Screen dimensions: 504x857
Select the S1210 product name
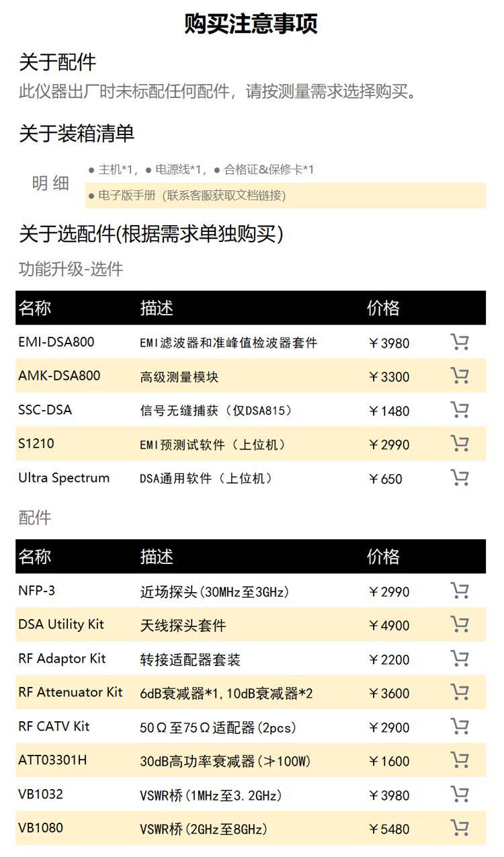pyautogui.click(x=36, y=444)
